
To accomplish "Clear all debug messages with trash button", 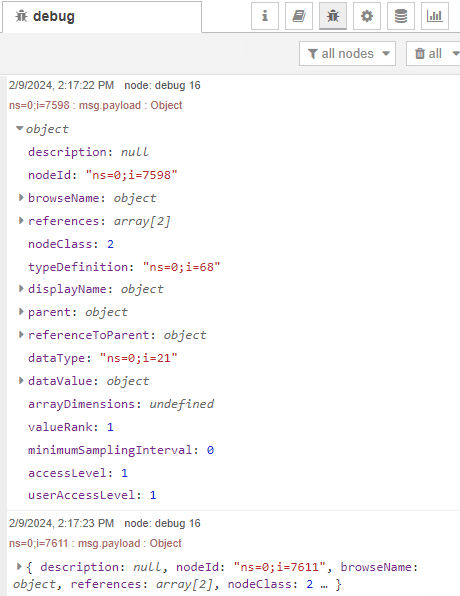I will coord(428,54).
